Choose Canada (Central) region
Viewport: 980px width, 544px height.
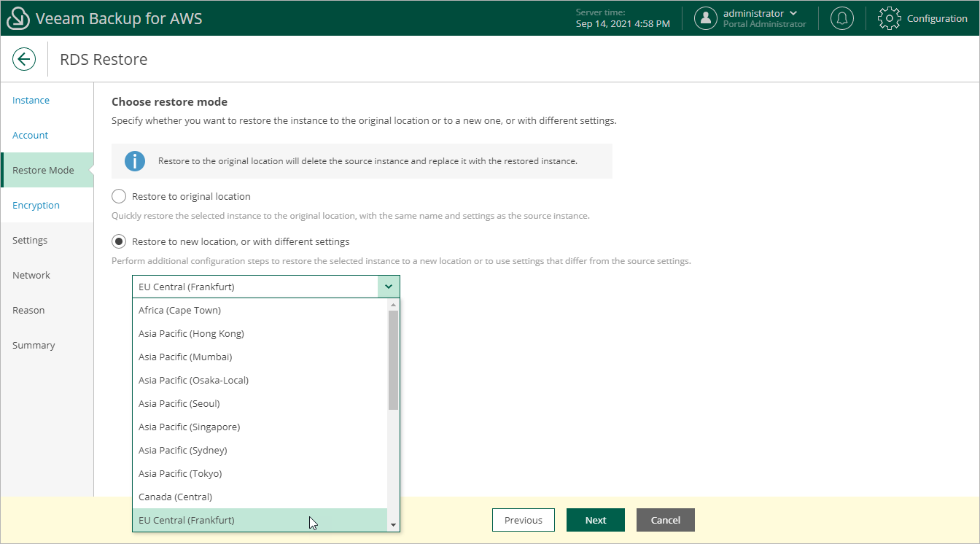260,497
